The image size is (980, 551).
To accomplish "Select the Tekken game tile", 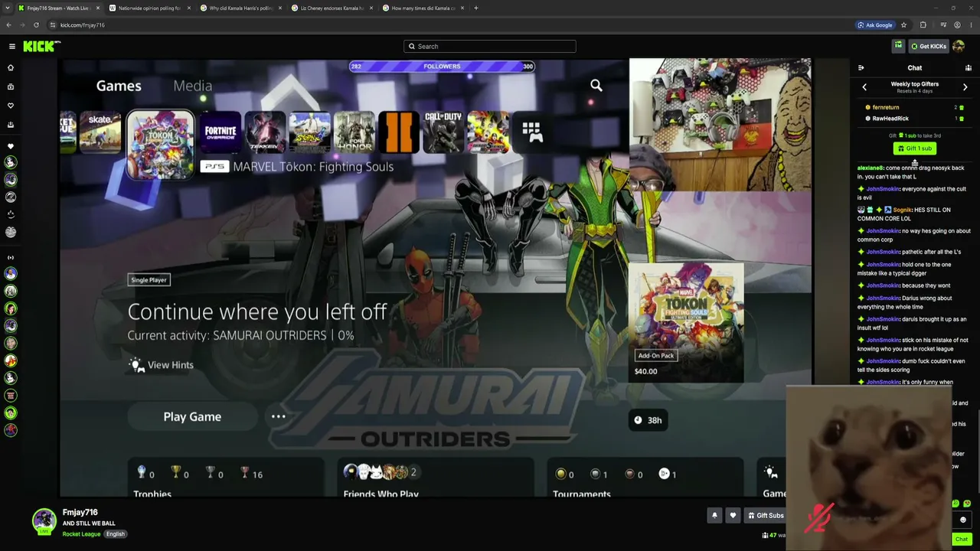I will click(265, 132).
